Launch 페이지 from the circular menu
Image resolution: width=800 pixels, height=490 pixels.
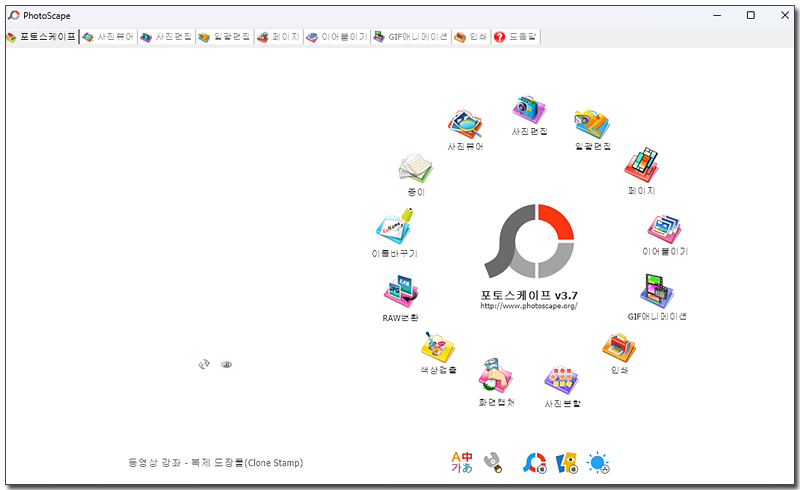point(641,165)
